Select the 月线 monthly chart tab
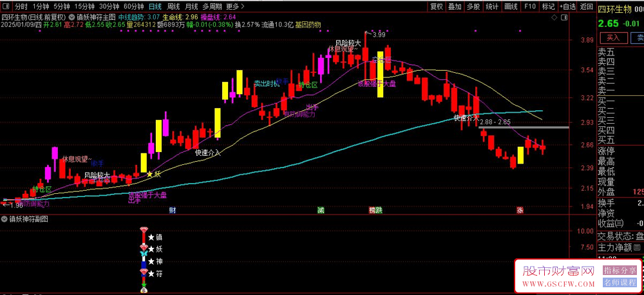Viewport: 644px width, 295px height. 191,6
